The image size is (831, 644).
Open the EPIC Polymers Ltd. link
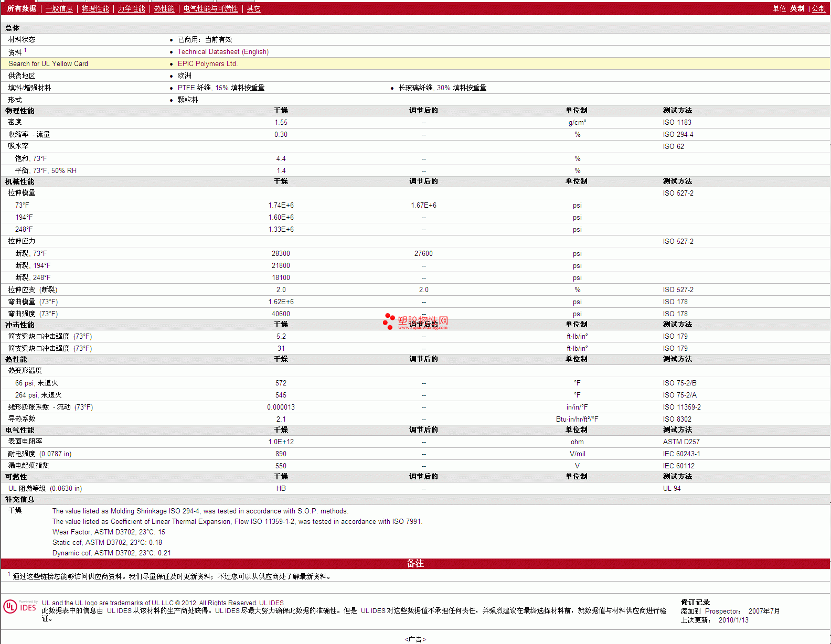tap(207, 63)
